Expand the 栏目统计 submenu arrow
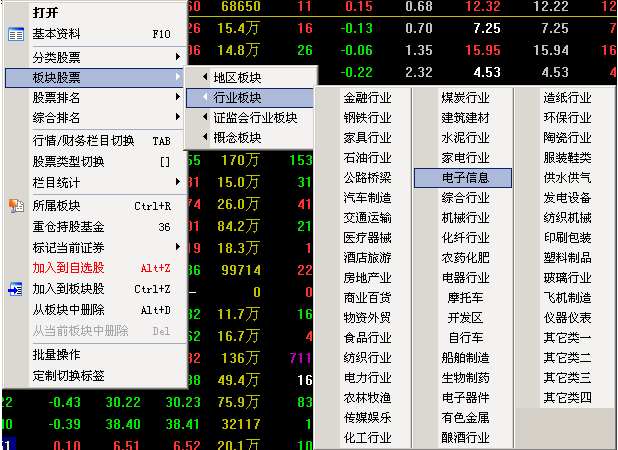618x450 pixels. [178, 182]
